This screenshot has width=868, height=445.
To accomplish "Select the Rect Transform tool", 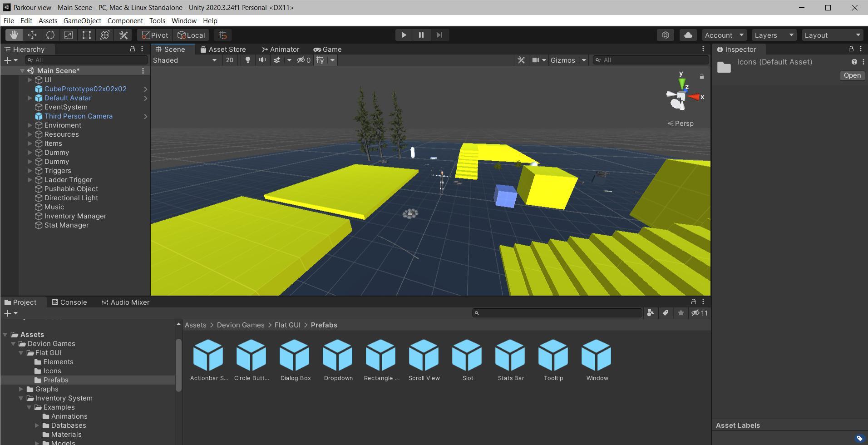I will (x=87, y=35).
